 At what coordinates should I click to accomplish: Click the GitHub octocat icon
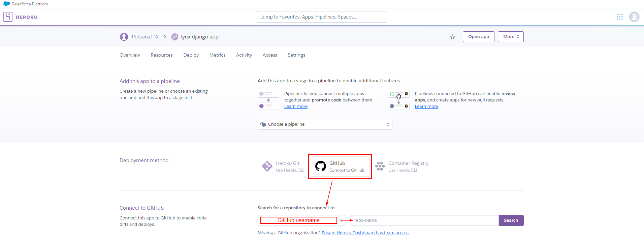320,166
